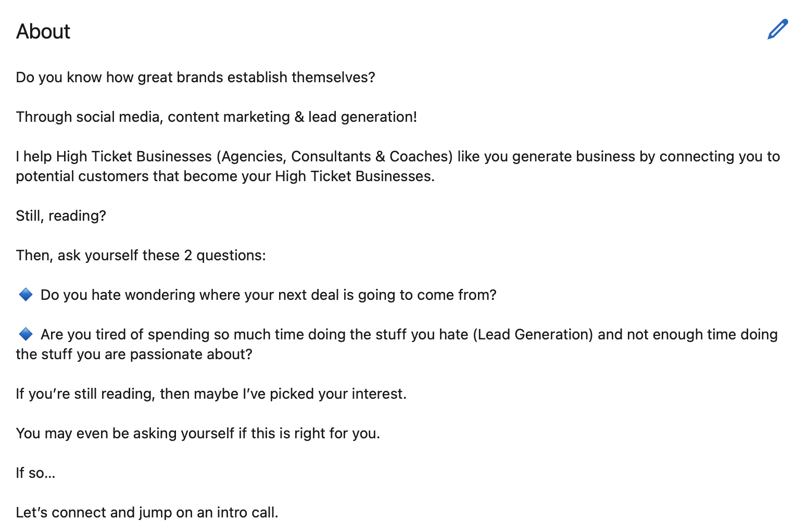Click 'Through social media, content marketing' line
Screen dimensions: 808x532
[217, 117]
